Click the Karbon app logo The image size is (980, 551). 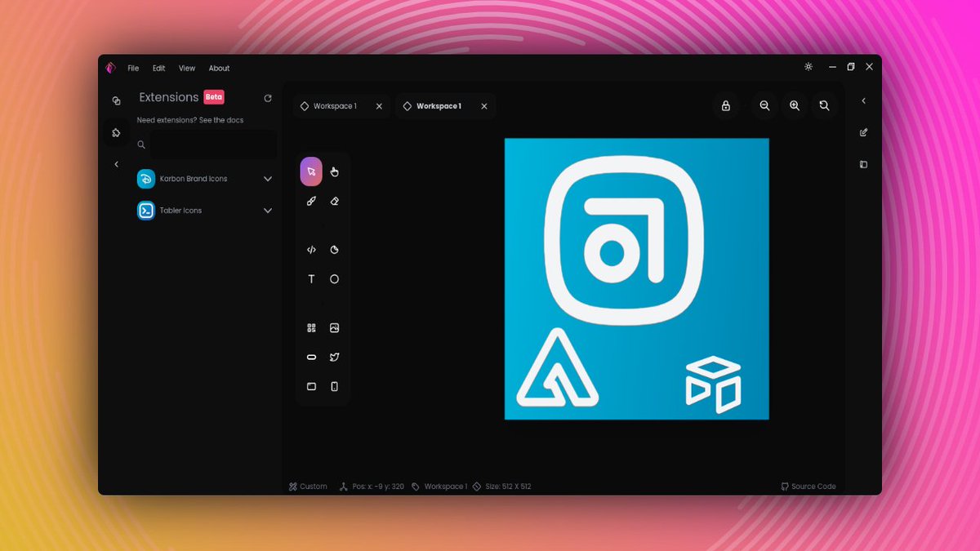coord(110,68)
